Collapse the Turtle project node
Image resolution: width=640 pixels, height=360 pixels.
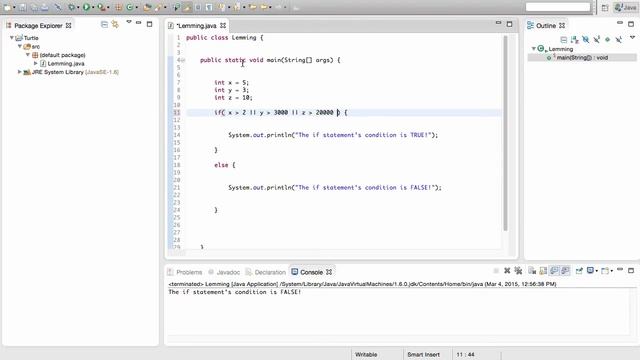(x=12, y=38)
